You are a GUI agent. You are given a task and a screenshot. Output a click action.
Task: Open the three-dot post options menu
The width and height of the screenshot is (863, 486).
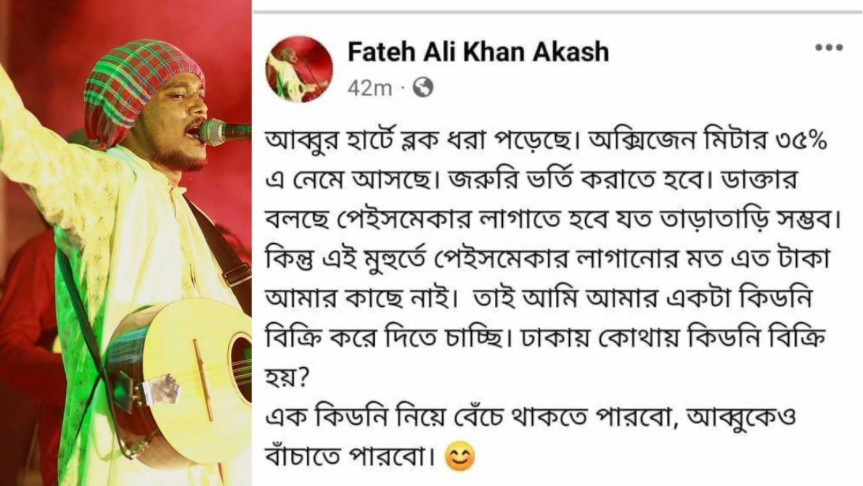[x=829, y=48]
